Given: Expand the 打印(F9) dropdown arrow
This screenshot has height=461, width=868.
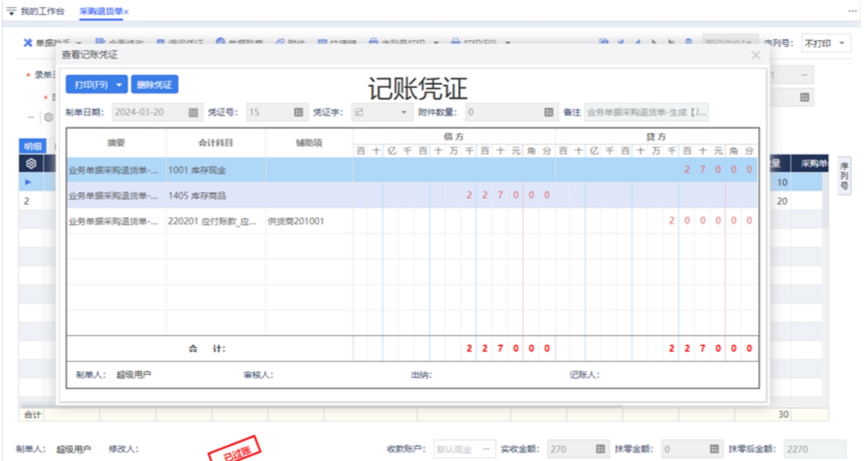Looking at the screenshot, I should click(121, 85).
